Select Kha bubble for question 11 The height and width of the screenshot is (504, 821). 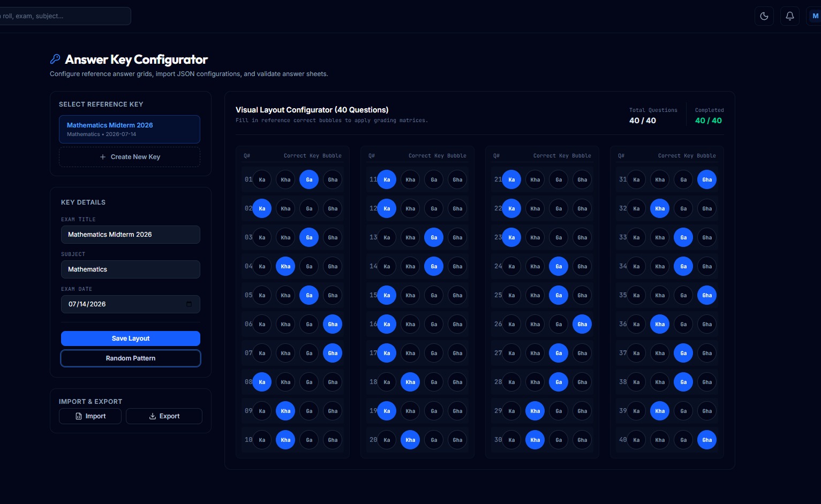[410, 179]
